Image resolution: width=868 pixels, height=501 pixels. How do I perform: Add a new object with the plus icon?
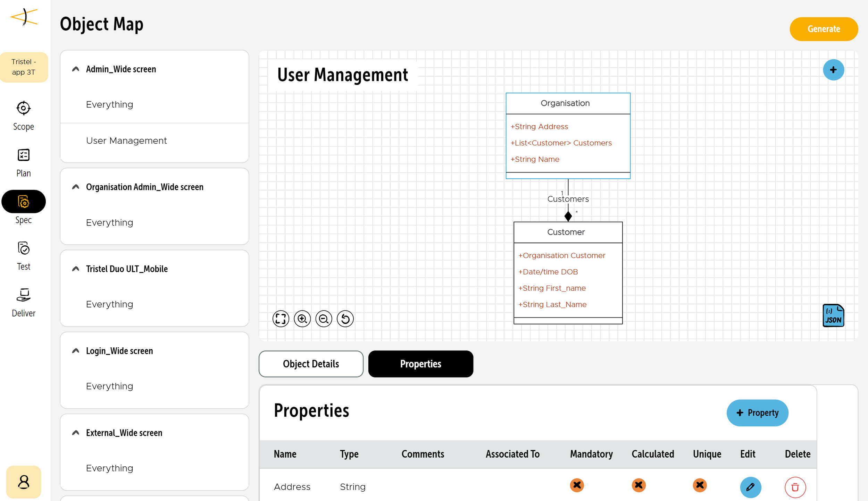pos(833,70)
